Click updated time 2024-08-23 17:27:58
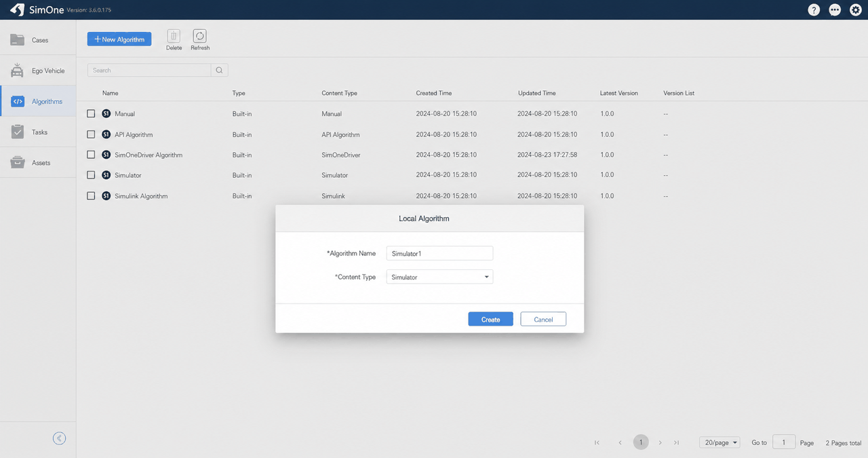Image resolution: width=868 pixels, height=458 pixels. click(x=547, y=155)
